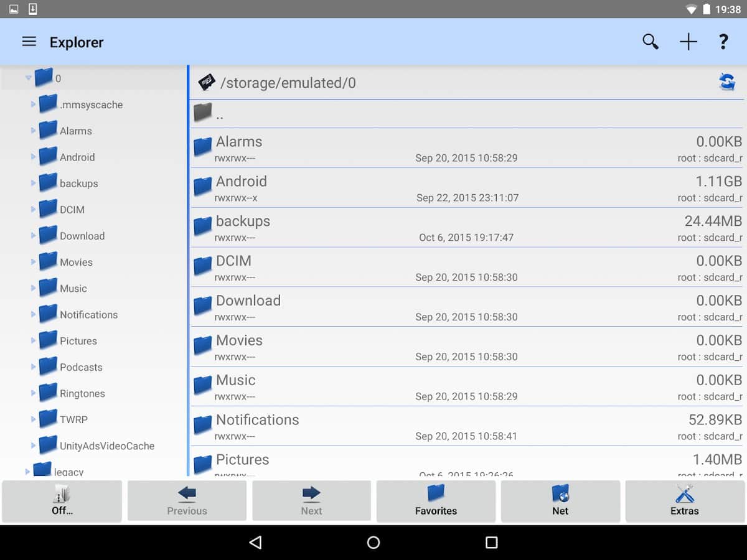Screen dimensions: 747x560
Task: Select Download folder in the sidebar tree
Action: click(82, 236)
